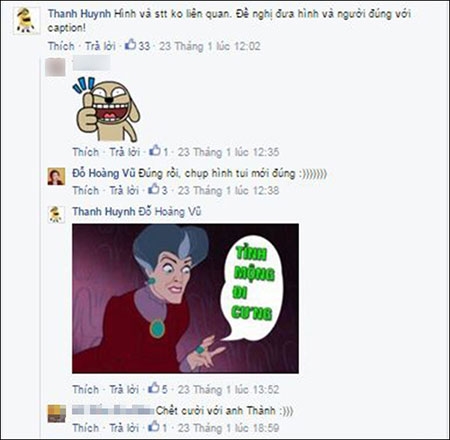Click the thumbs-up icon with 5 likes
450x440 pixels.
click(x=154, y=388)
